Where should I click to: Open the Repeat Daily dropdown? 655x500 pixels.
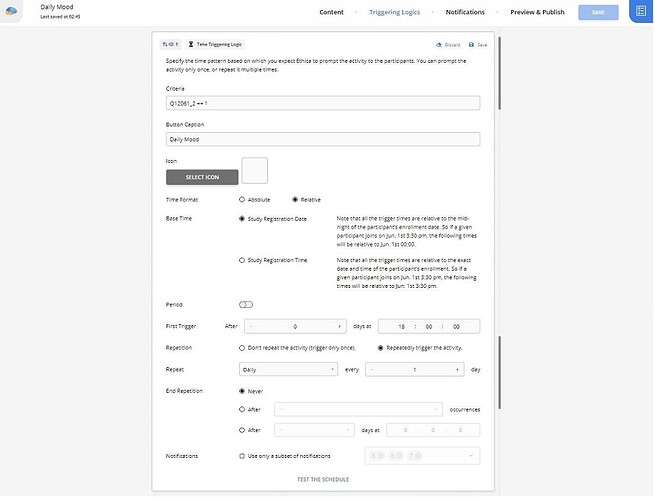(288, 369)
